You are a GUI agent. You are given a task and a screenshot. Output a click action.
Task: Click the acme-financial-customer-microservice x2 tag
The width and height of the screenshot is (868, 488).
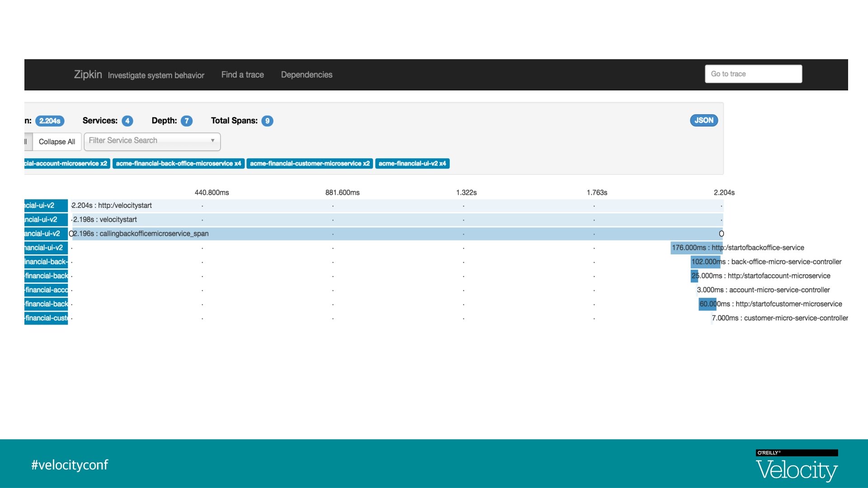pyautogui.click(x=310, y=164)
